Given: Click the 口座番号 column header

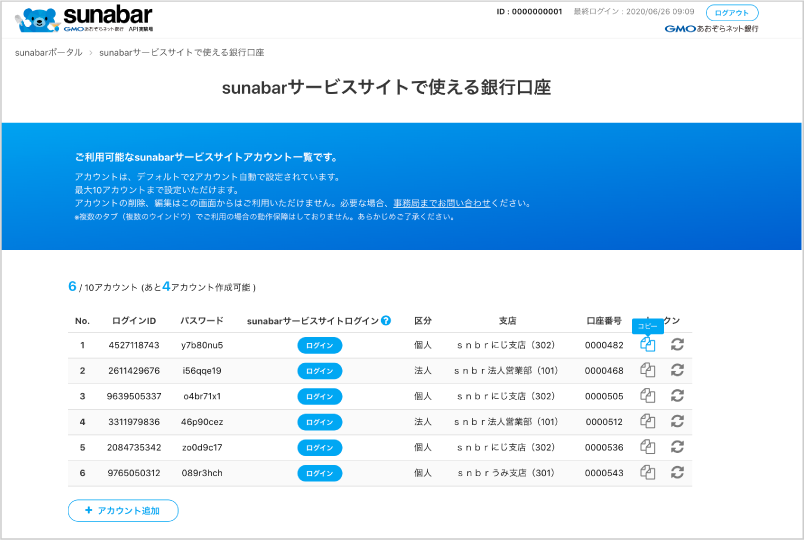Looking at the screenshot, I should coord(604,321).
